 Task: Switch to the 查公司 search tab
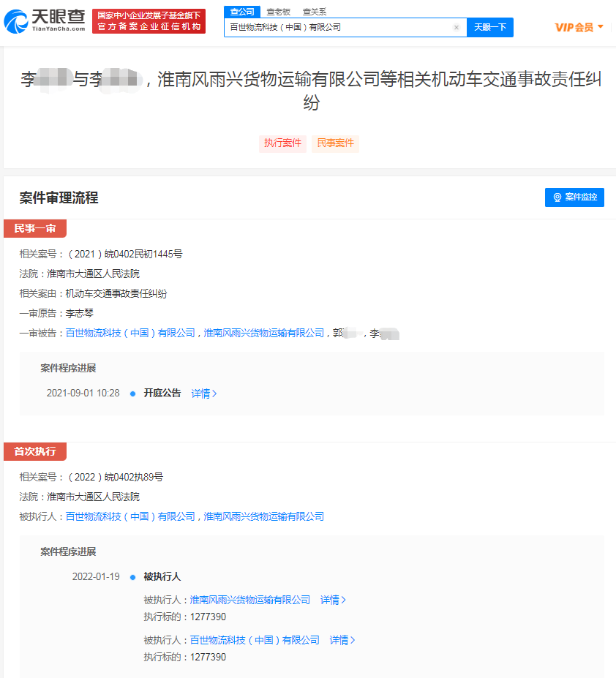point(242,12)
